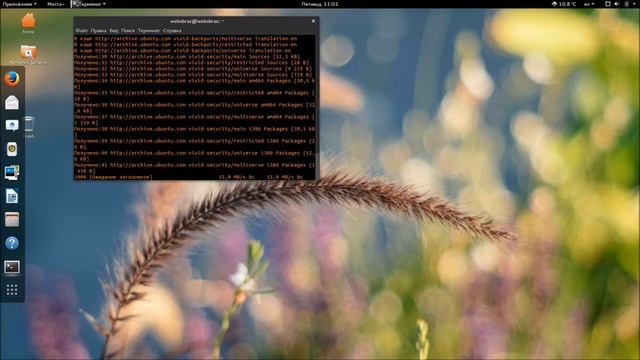The width and height of the screenshot is (640, 360).
Task: Open the network servers desktop folder
Action: coord(28,55)
